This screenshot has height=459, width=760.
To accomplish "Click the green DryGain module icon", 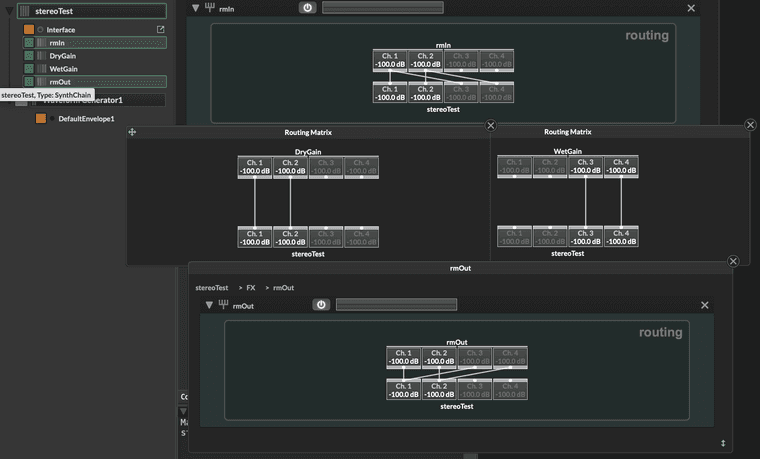I will coord(29,56).
